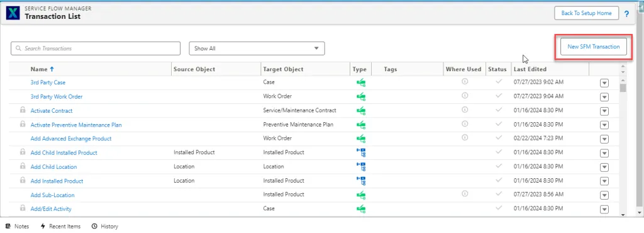Click the Tags column header
Viewport: 644px width, 233px height.
tap(391, 69)
